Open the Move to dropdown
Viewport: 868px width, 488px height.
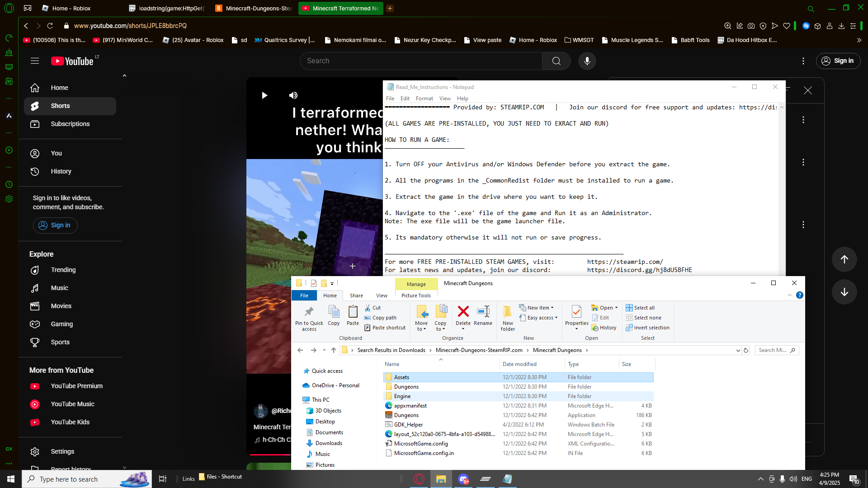421,318
